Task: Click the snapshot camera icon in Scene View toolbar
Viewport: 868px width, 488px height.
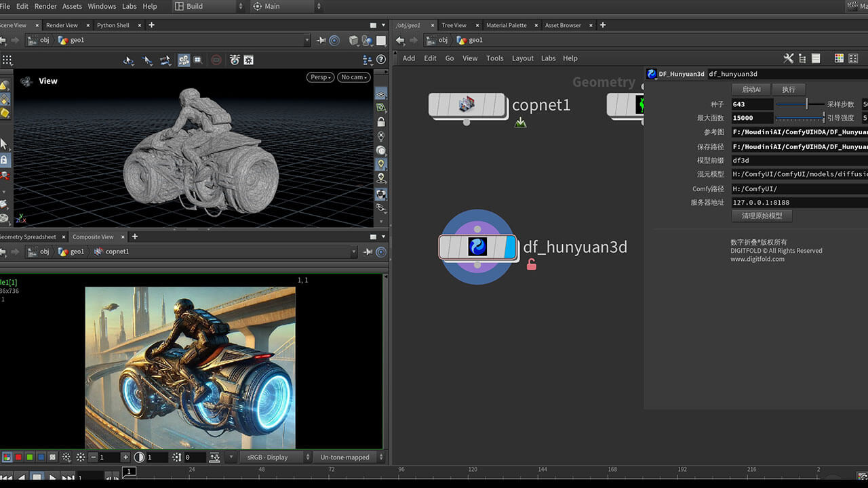Action: (235, 60)
